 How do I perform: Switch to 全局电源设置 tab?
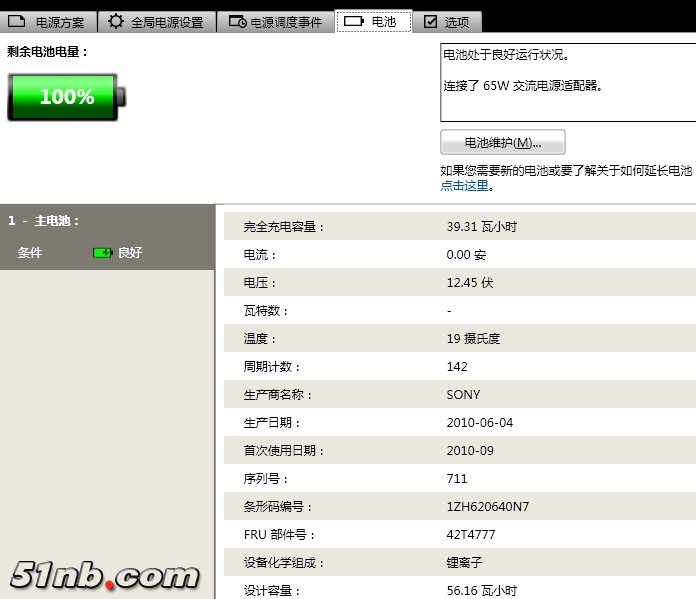tap(157, 22)
